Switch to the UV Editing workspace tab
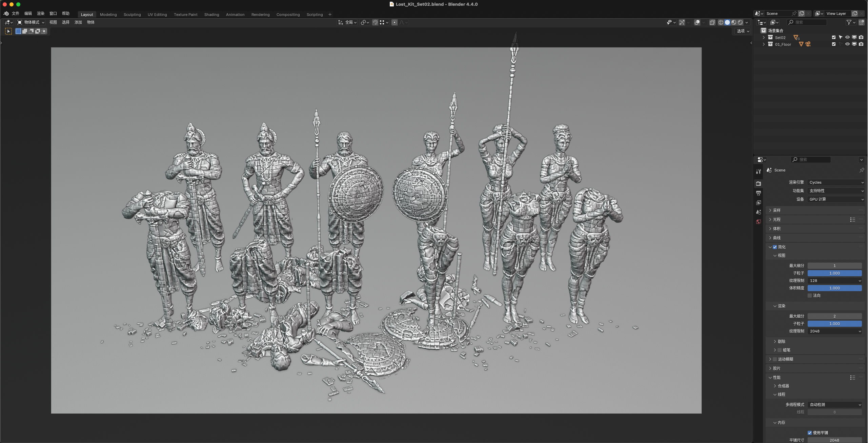 coord(157,15)
